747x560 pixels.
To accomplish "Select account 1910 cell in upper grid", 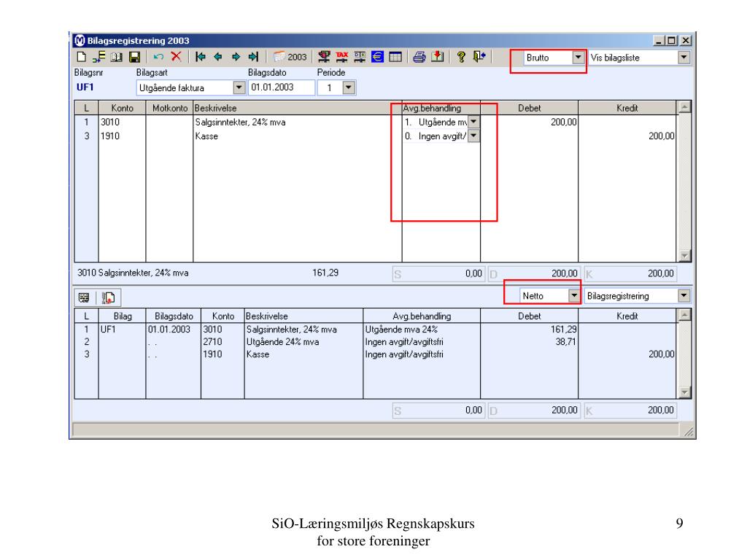I will [x=122, y=136].
